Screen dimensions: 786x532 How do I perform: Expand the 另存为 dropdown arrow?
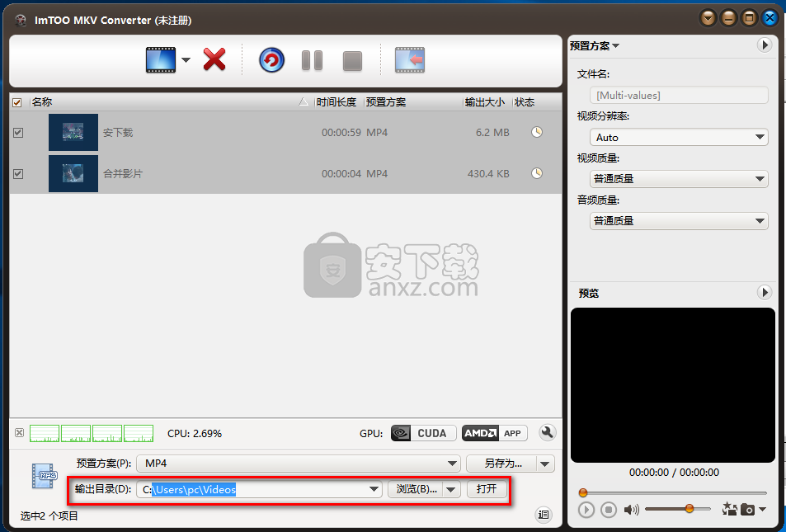[545, 464]
